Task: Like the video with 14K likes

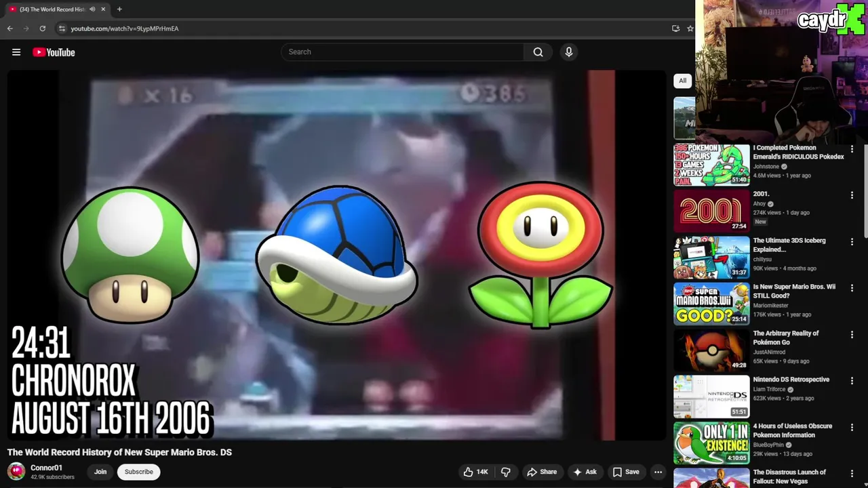Action: point(475,472)
